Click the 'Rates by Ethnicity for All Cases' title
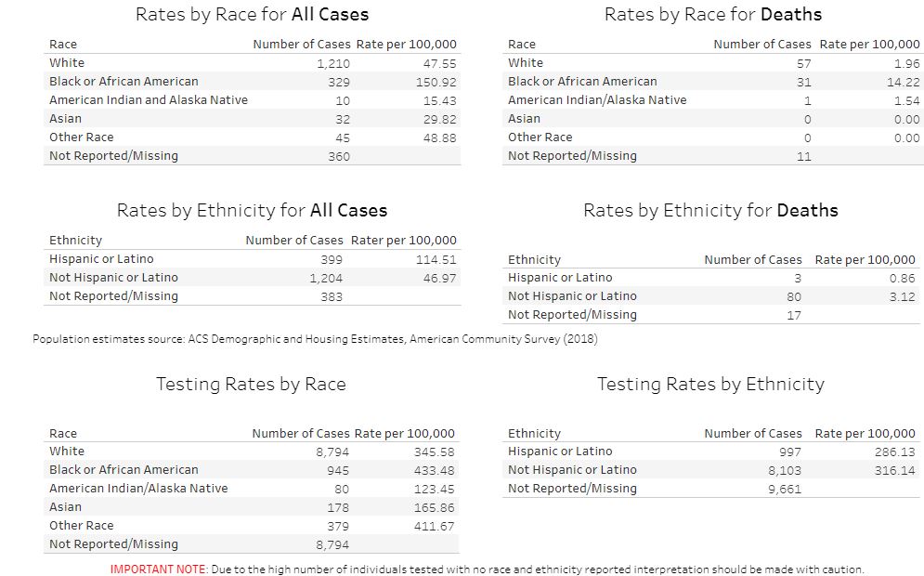 coord(252,210)
